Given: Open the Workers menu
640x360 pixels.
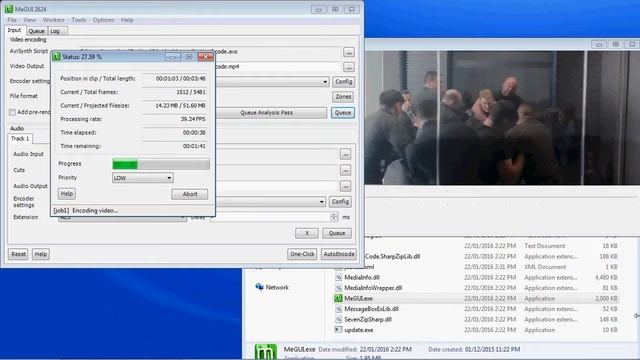Looking at the screenshot, I should [x=53, y=20].
